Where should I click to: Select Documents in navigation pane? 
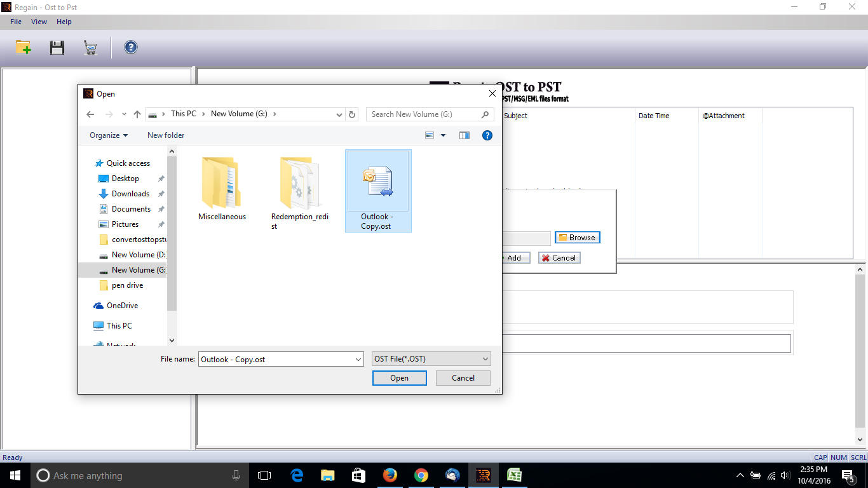coord(131,209)
